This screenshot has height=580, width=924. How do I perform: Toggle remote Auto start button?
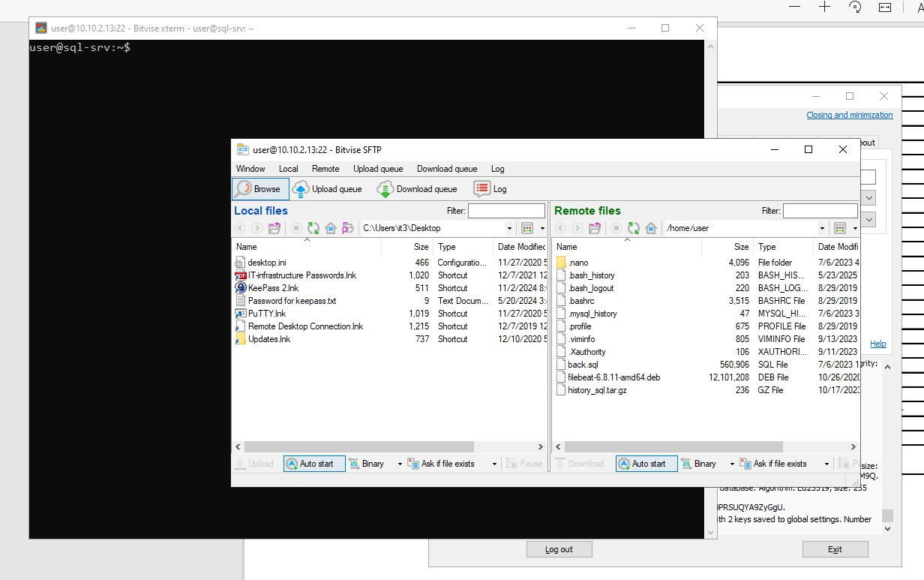646,464
